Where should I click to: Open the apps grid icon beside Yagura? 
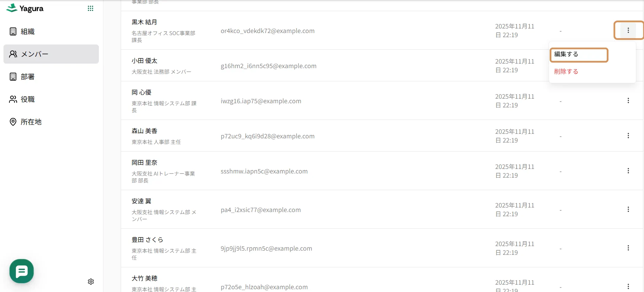coord(91,8)
